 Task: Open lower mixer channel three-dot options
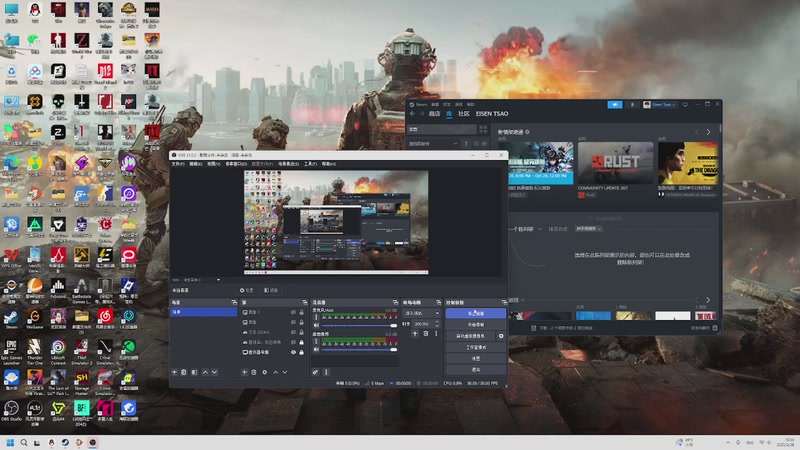tap(316, 342)
